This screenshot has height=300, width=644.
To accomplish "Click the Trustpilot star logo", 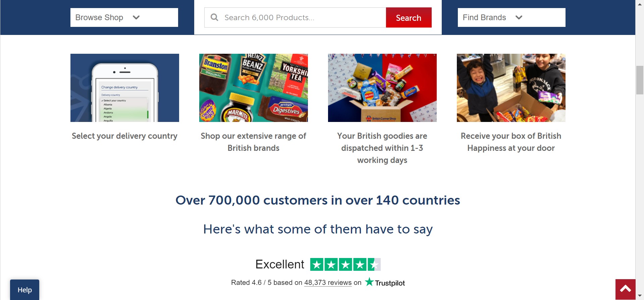I will (369, 282).
